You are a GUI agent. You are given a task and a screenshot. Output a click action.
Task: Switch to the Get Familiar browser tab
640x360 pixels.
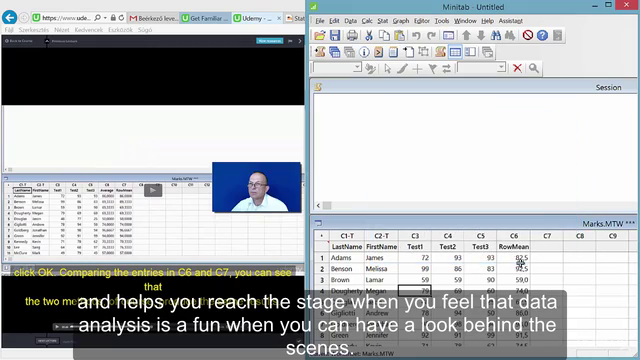point(205,18)
